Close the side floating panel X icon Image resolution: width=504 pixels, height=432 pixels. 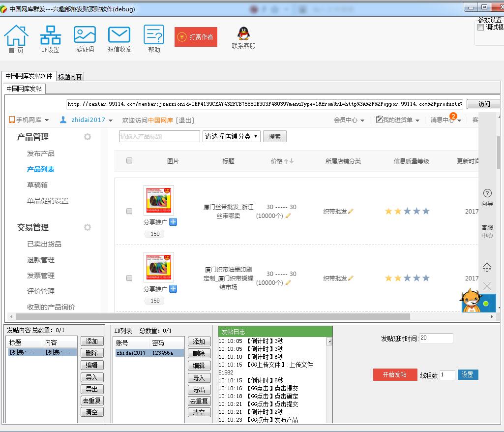tap(487, 286)
